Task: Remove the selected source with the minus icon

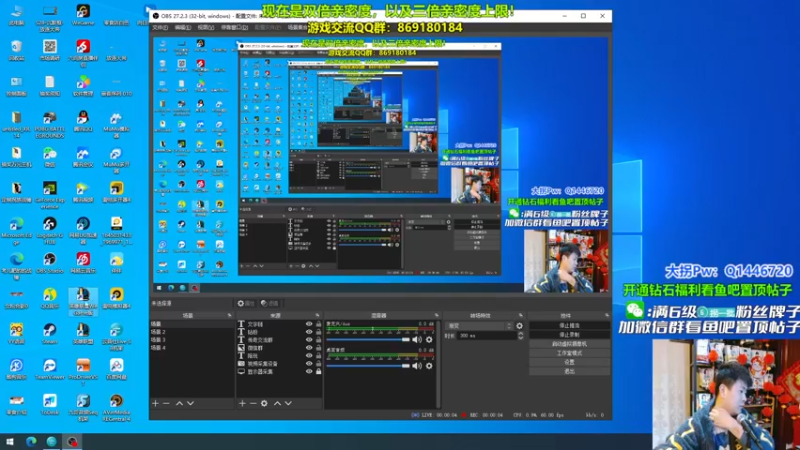Action: 253,403
